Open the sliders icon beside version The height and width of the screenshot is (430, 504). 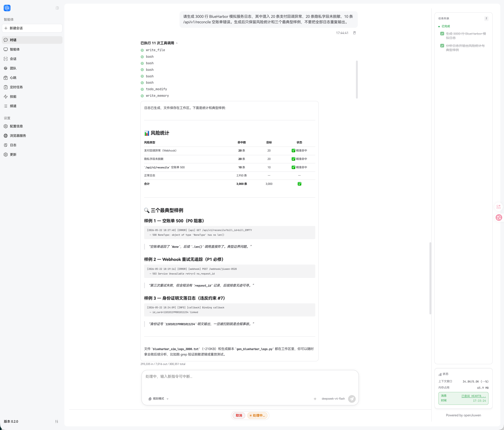(x=57, y=421)
